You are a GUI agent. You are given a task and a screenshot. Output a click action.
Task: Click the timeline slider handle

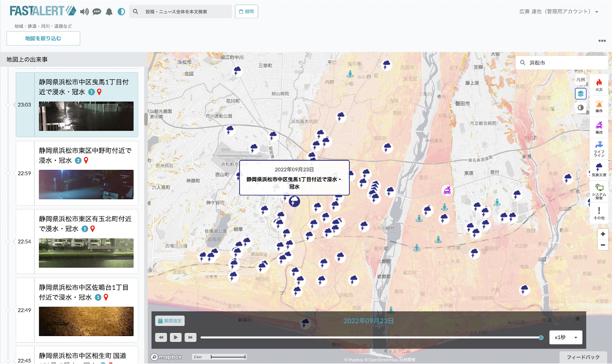point(541,338)
